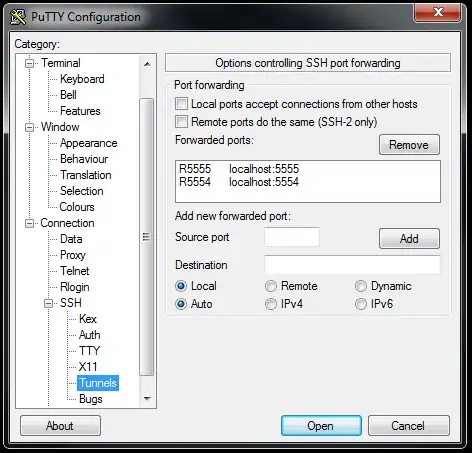472x453 pixels.
Task: Pick the IPv6 radio option
Action: [361, 304]
